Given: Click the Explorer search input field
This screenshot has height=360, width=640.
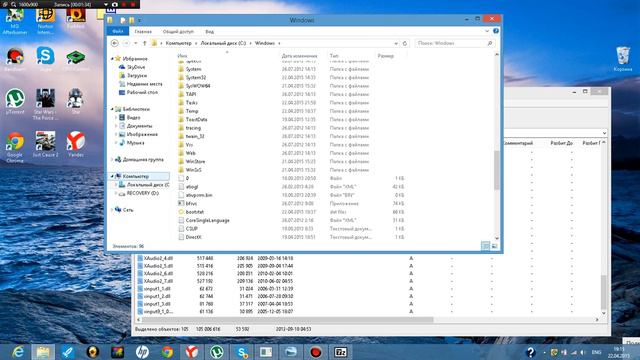Looking at the screenshot, I should pyautogui.click(x=451, y=43).
